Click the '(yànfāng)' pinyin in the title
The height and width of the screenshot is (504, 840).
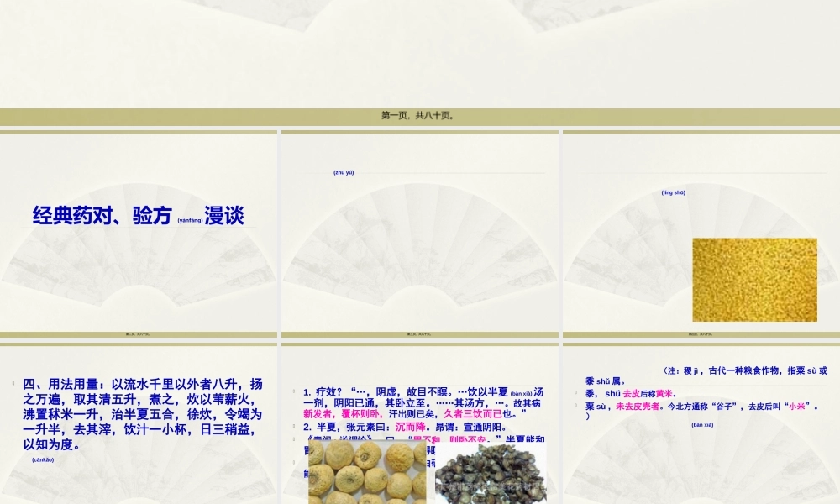190,221
